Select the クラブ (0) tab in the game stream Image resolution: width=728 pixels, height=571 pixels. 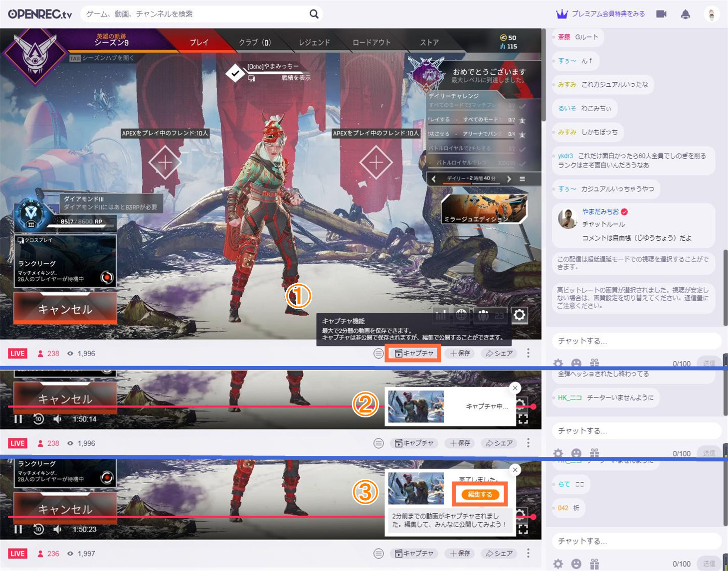[x=255, y=42]
